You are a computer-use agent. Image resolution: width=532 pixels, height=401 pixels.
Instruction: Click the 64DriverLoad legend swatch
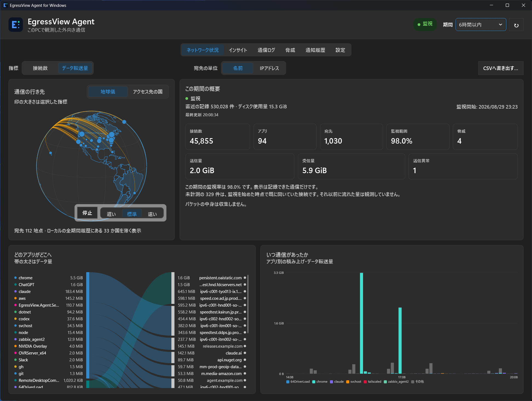287,382
